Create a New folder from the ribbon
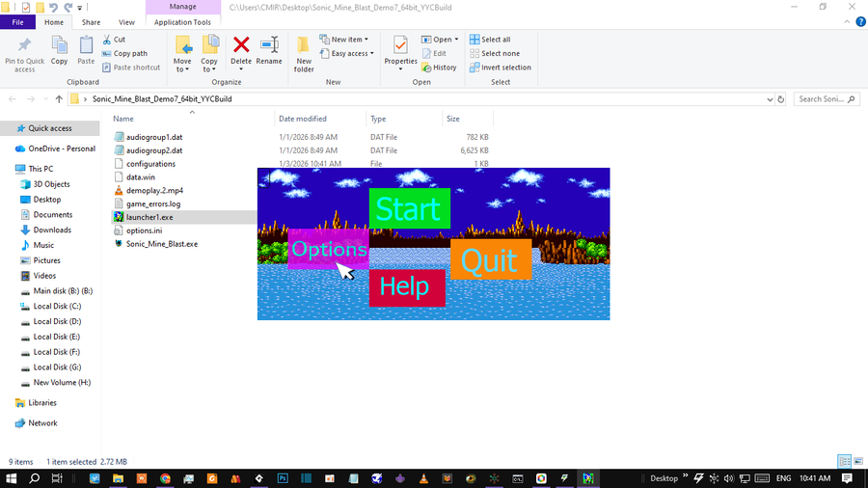Image resolution: width=868 pixels, height=488 pixels. [304, 54]
